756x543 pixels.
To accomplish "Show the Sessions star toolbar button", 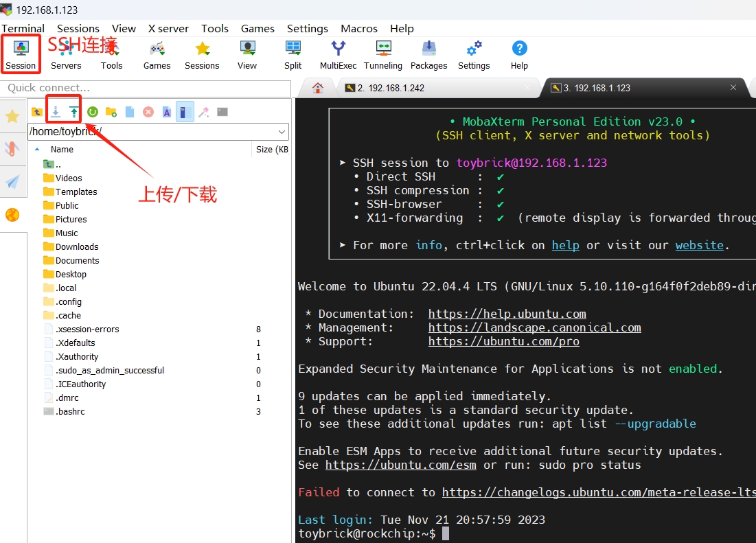I will click(202, 54).
